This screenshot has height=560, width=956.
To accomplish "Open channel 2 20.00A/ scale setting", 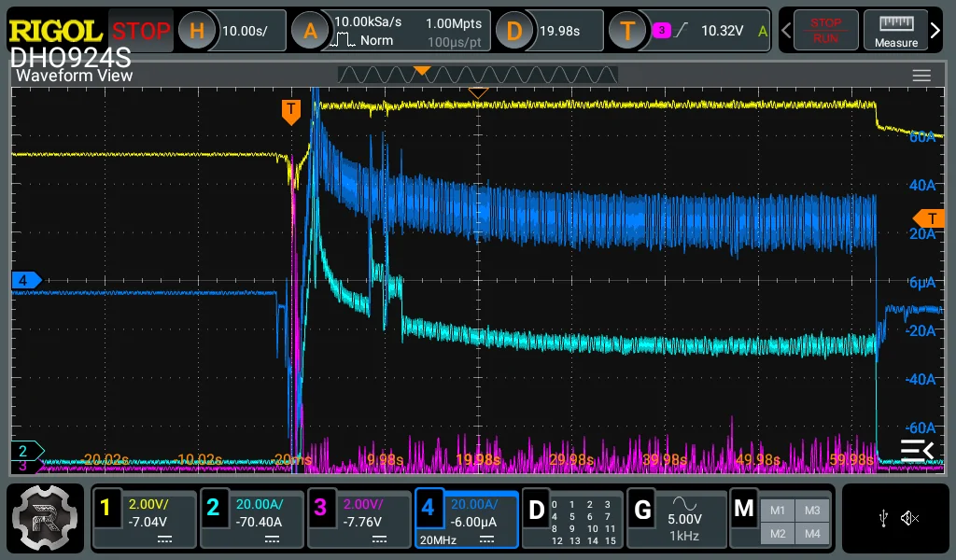I will pos(260,504).
